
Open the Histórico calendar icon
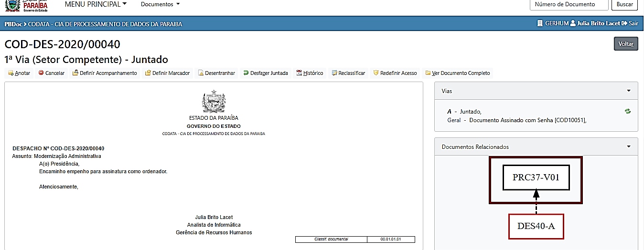point(299,73)
